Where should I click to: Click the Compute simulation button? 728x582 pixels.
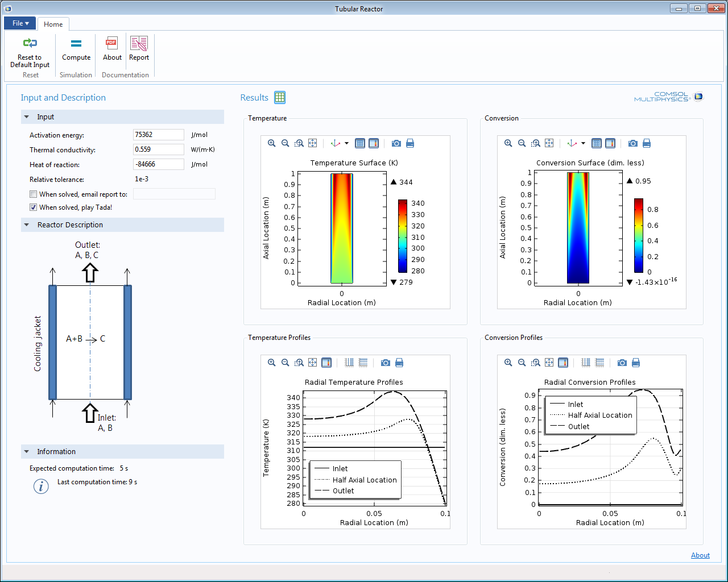[76, 49]
